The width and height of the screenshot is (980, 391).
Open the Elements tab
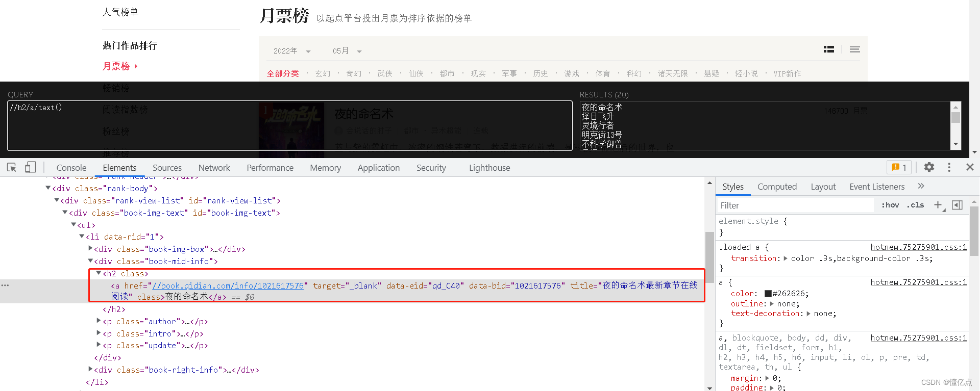(119, 168)
